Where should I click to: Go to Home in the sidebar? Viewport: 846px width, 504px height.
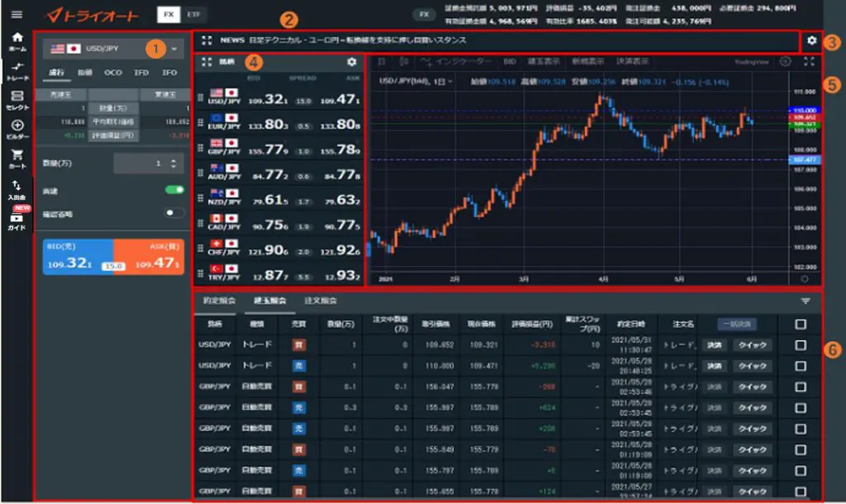pyautogui.click(x=17, y=41)
